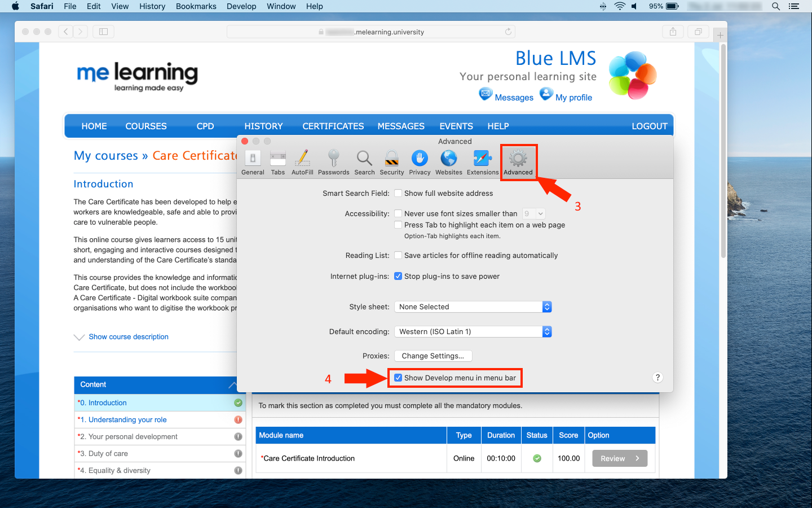The image size is (812, 508).
Task: Open Spotlight search in menu bar
Action: pyautogui.click(x=776, y=6)
